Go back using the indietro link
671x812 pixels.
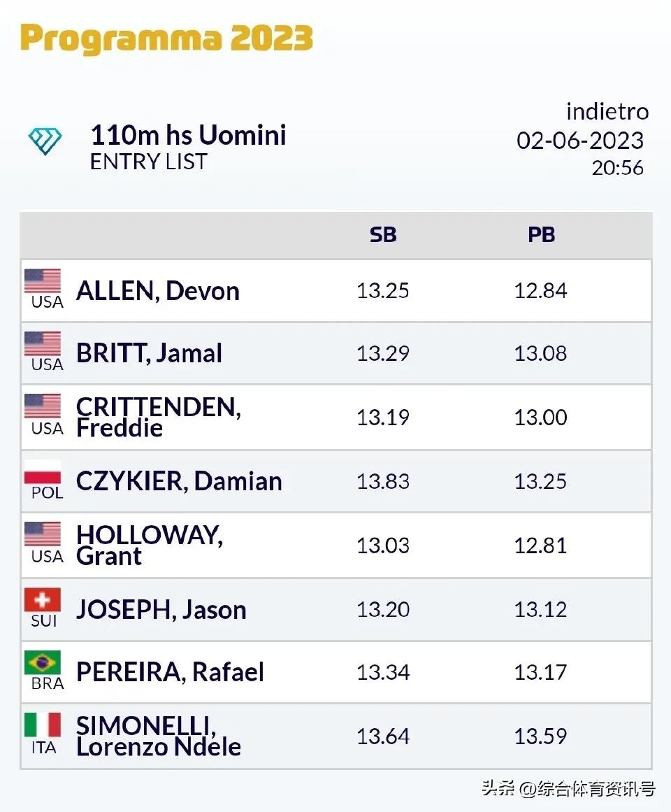[x=607, y=111]
